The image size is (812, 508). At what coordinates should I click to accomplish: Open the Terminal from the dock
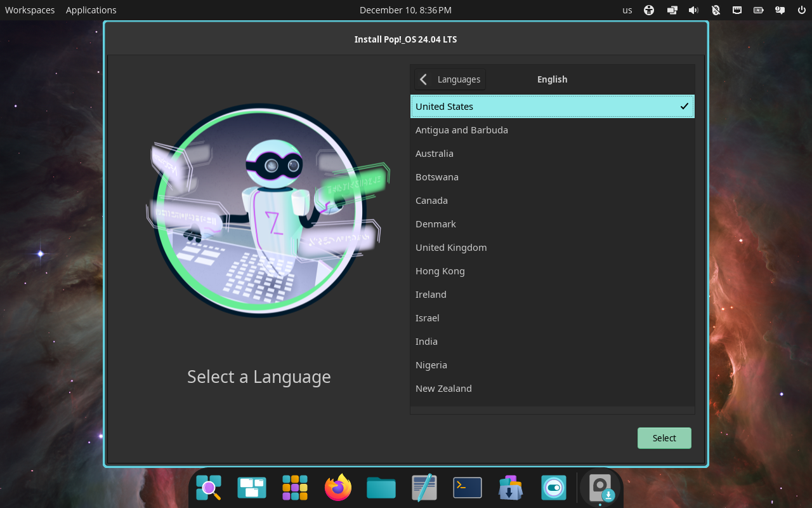[x=468, y=488]
